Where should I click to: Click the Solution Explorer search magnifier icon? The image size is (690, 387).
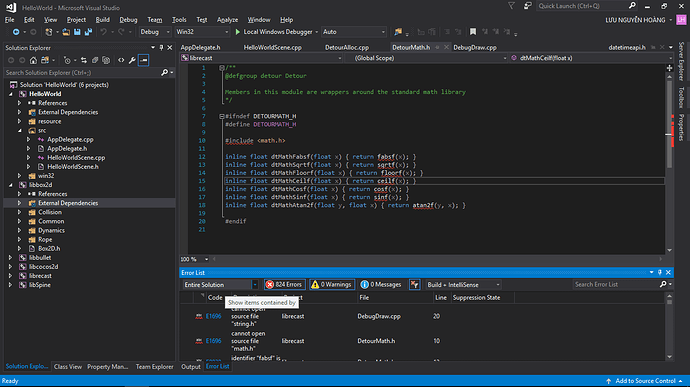(165, 73)
